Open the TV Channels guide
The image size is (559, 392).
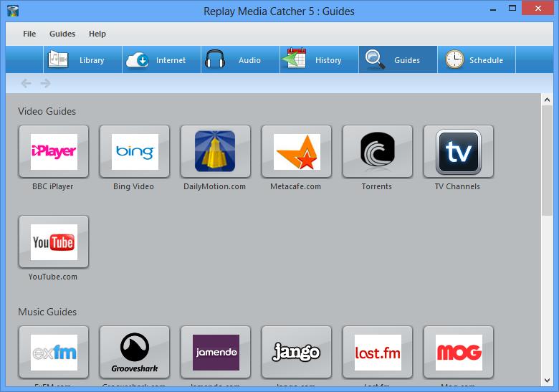458,152
